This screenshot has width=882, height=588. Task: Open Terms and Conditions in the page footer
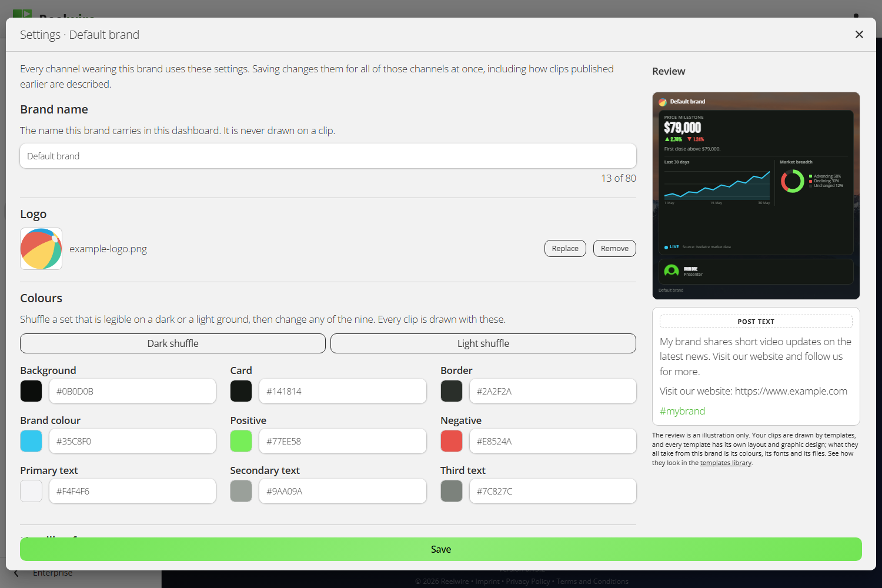point(592,582)
